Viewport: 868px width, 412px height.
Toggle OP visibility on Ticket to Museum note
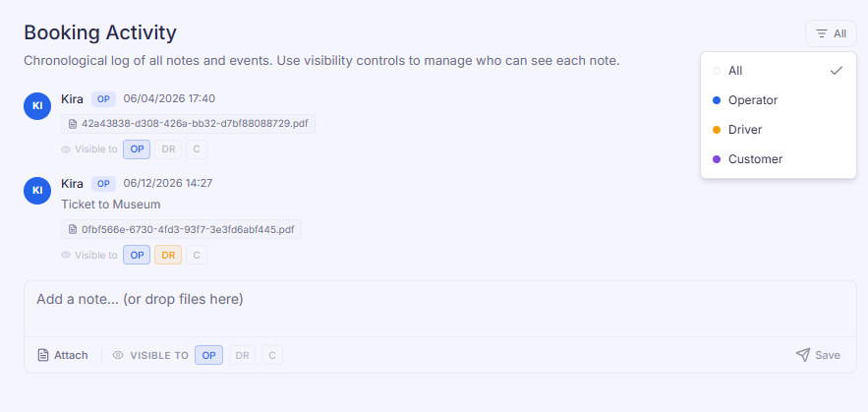pos(137,255)
